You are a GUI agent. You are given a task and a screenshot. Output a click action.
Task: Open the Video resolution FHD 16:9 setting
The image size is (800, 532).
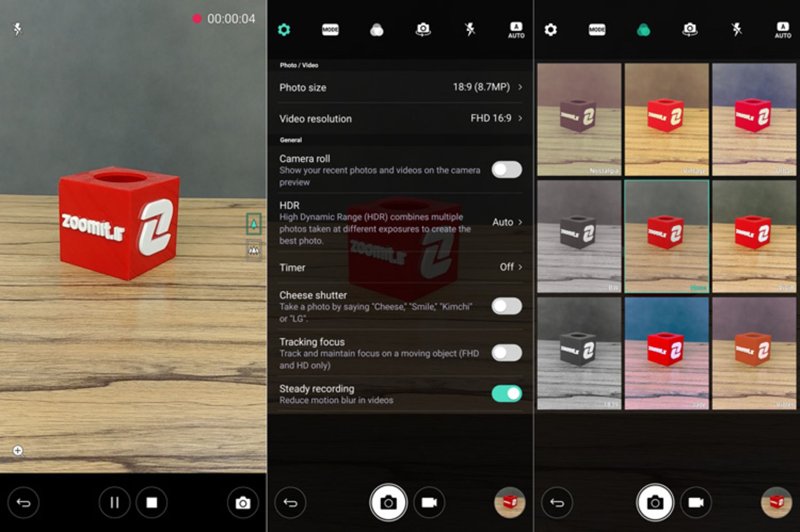pos(400,118)
